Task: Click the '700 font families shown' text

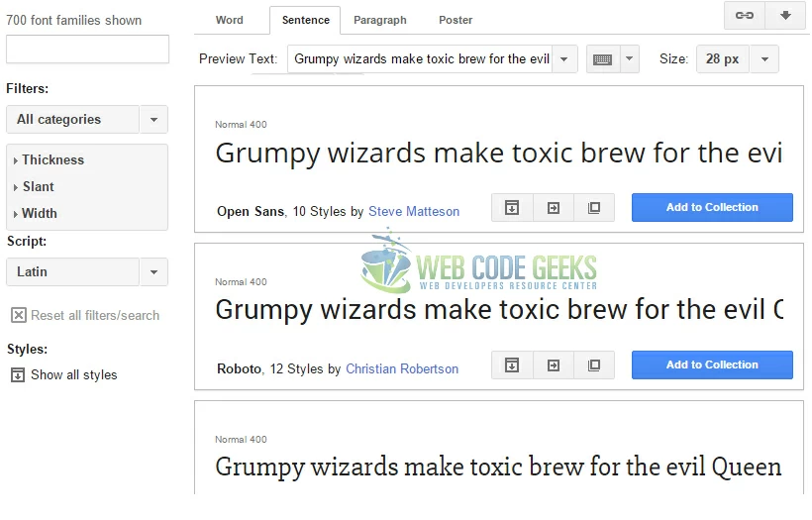Action: click(x=73, y=20)
